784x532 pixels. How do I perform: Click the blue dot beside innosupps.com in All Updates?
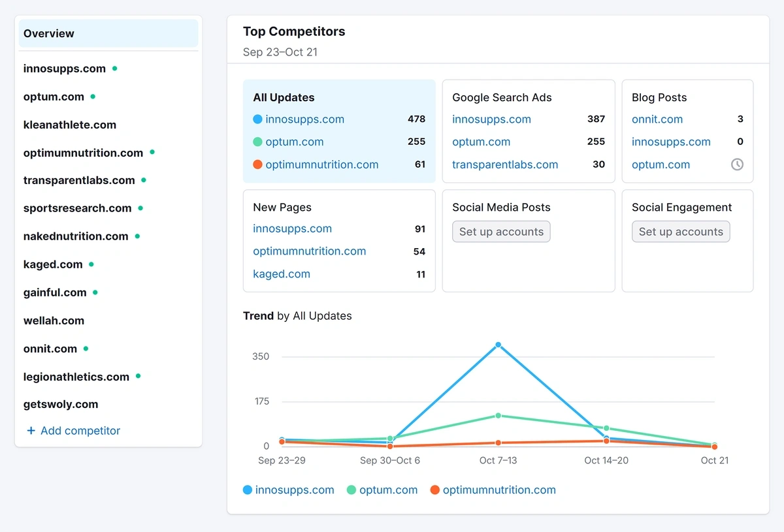[257, 119]
